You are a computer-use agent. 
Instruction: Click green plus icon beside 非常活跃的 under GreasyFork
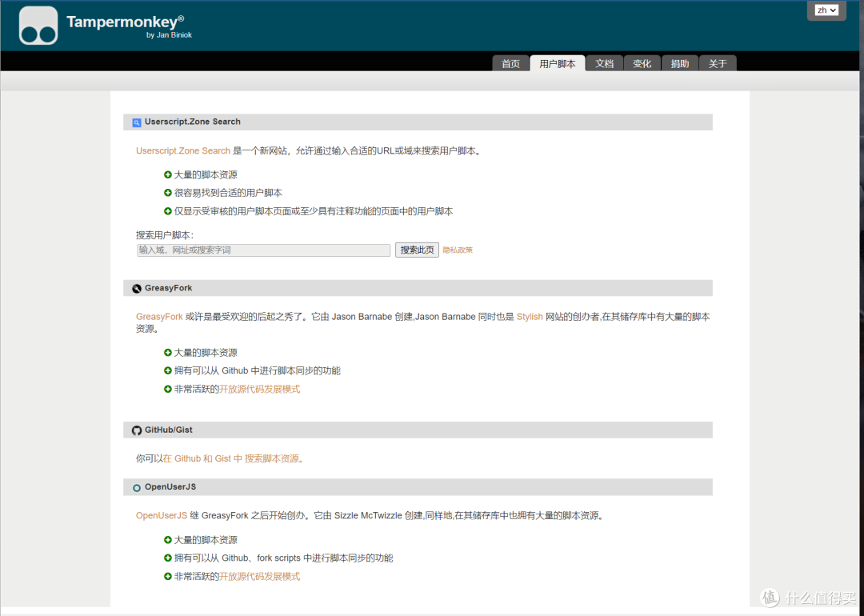click(x=168, y=389)
